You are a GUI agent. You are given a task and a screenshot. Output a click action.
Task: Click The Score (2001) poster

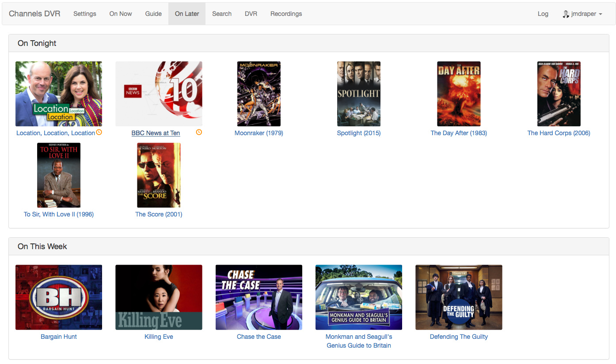pos(159,175)
